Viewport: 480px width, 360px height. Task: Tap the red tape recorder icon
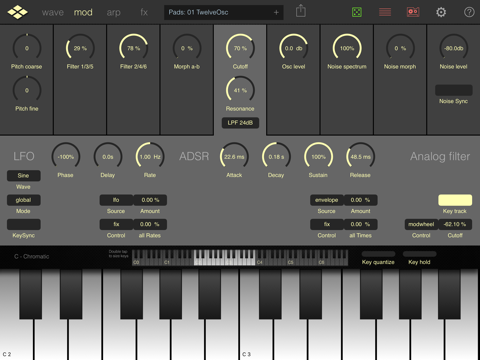point(413,12)
